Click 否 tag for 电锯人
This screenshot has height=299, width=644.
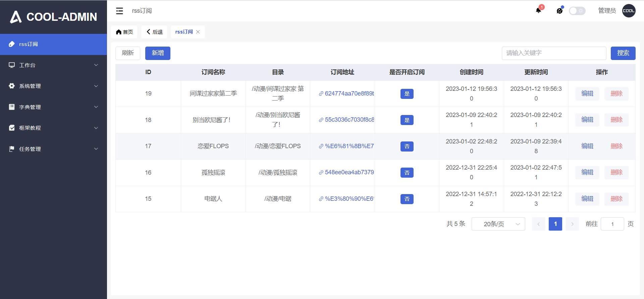click(x=407, y=199)
